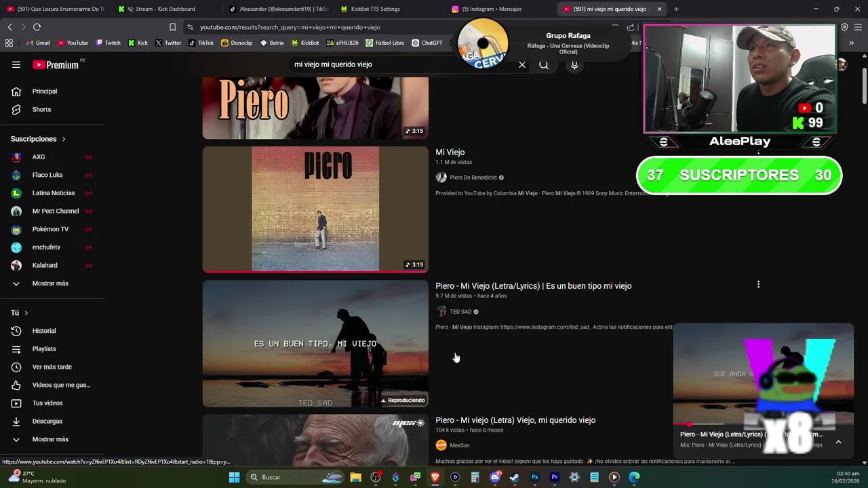Open the YouTube hamburger guide menu
Screen dimensions: 868x488
[16, 64]
